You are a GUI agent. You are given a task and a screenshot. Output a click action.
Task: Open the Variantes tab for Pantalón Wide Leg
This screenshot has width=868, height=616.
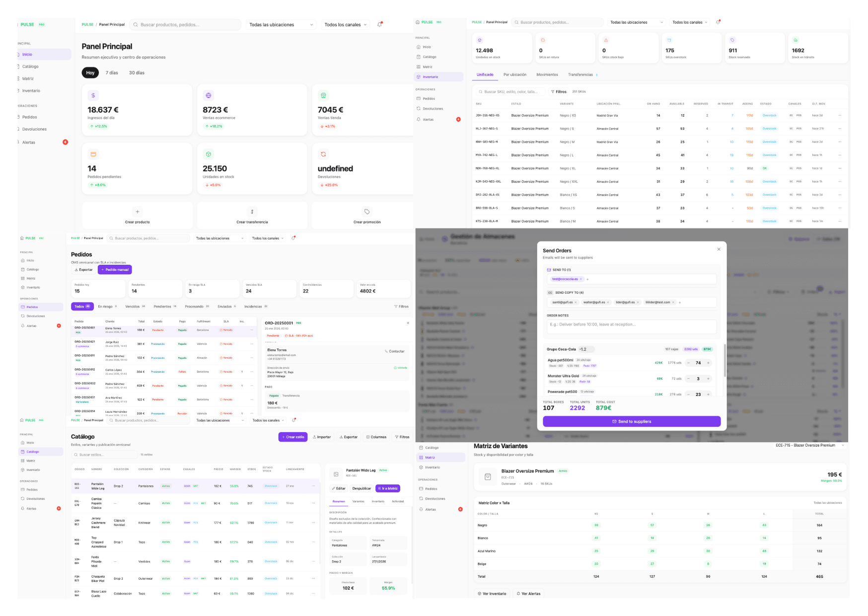pos(358,501)
